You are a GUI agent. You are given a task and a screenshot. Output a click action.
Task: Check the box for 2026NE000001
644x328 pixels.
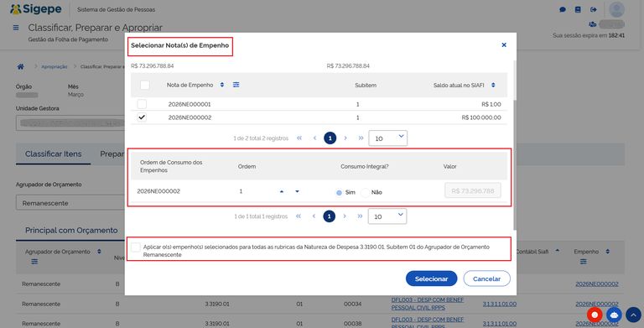click(x=142, y=104)
